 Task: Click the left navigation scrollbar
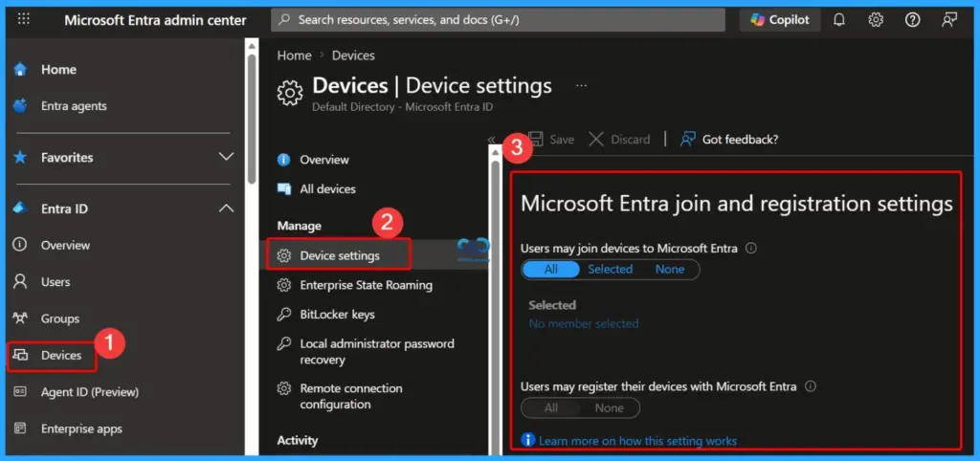point(252,120)
